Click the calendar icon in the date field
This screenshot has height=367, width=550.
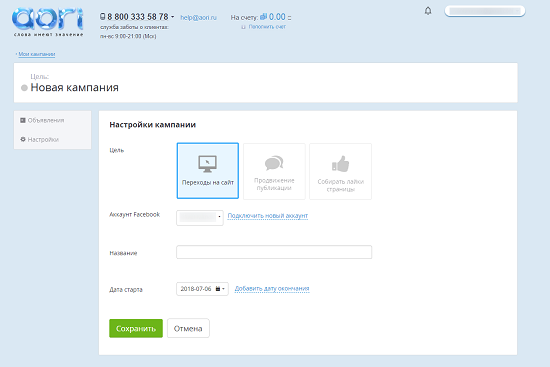218,289
